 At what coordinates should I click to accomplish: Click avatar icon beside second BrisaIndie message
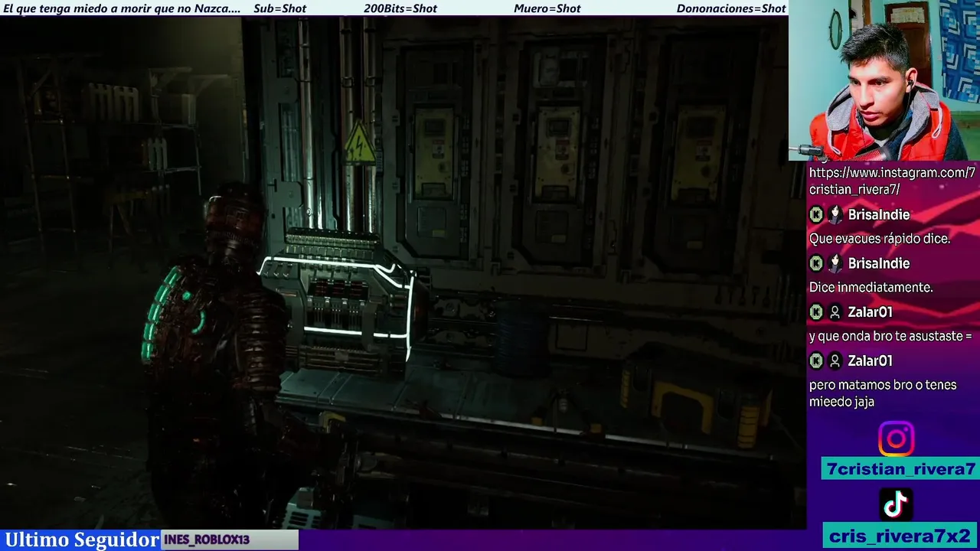[x=835, y=263]
